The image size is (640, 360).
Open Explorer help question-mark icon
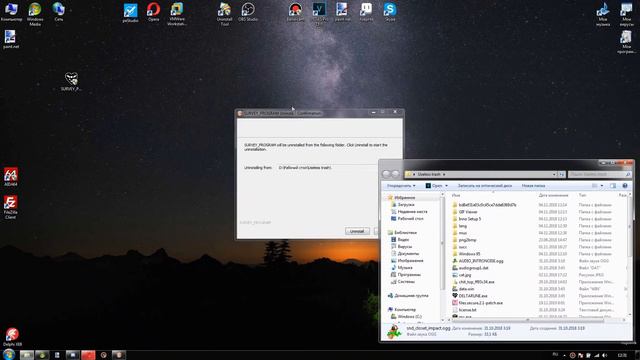(x=625, y=186)
